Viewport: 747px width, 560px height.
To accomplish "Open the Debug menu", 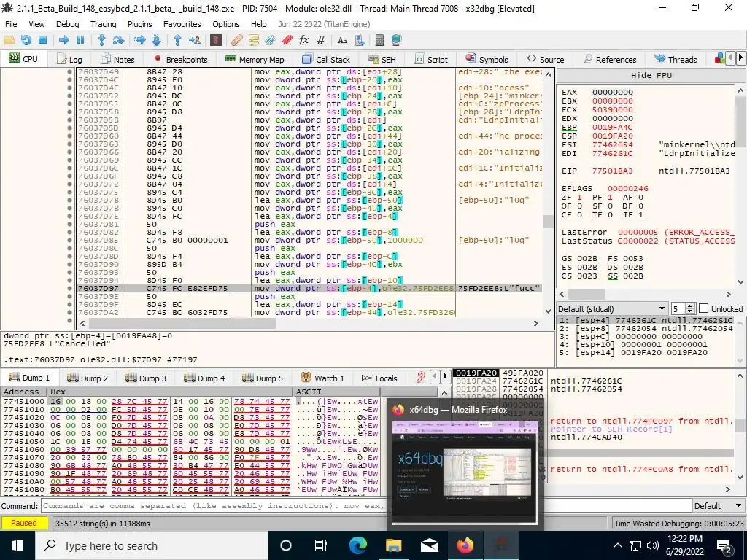I will (68, 24).
